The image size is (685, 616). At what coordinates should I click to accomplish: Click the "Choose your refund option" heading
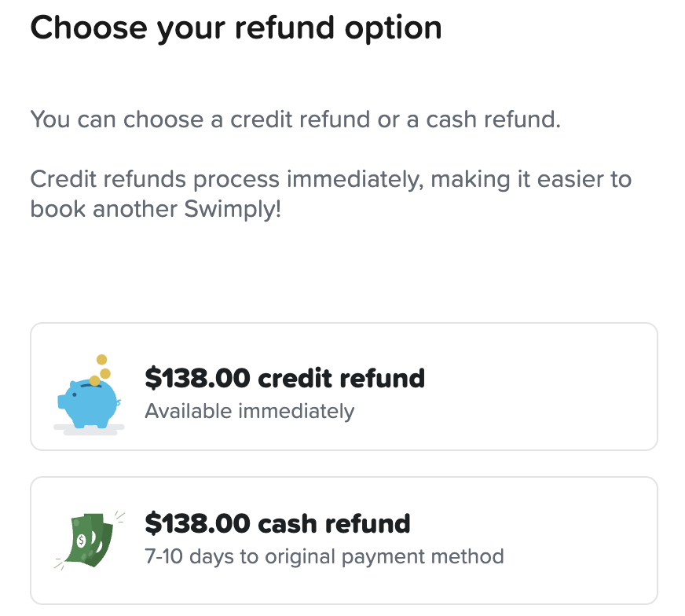tap(236, 28)
